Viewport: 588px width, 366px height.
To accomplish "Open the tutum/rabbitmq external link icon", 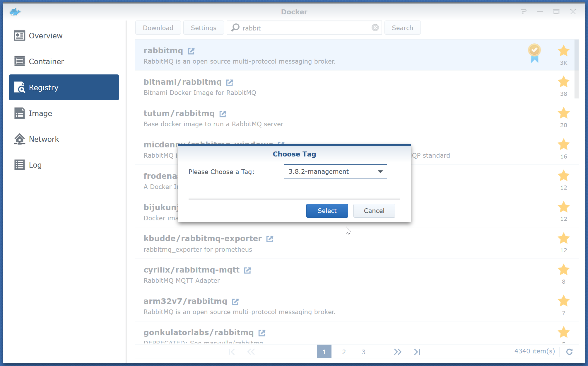I will [x=223, y=114].
